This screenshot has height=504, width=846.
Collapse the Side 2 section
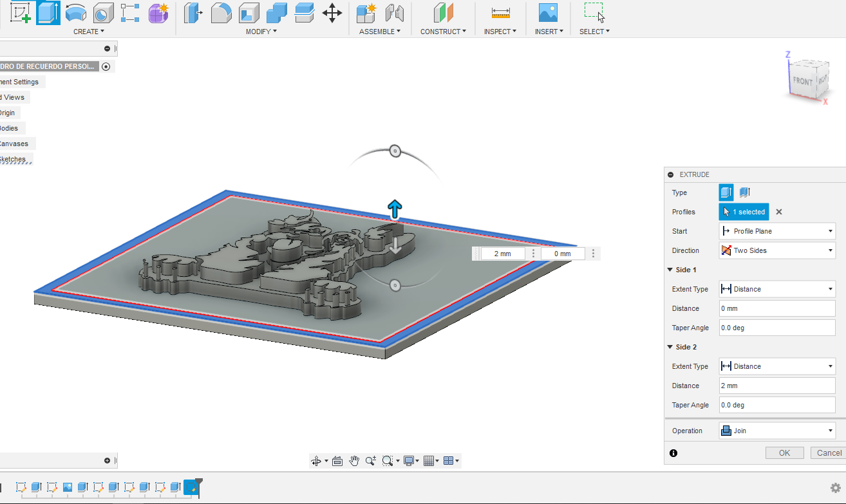point(670,347)
